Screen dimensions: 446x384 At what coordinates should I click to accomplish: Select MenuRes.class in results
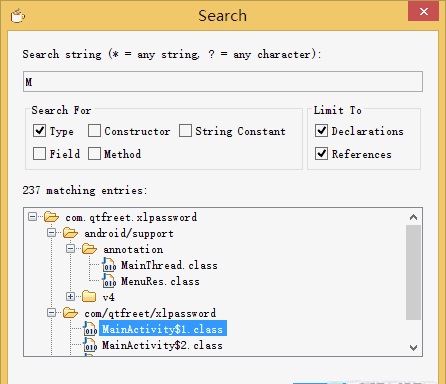[160, 281]
